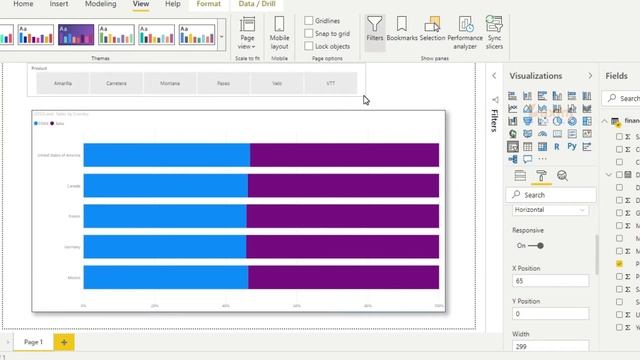This screenshot has width=640, height=360.
Task: Select the Pie chart visual
Action: [557, 121]
